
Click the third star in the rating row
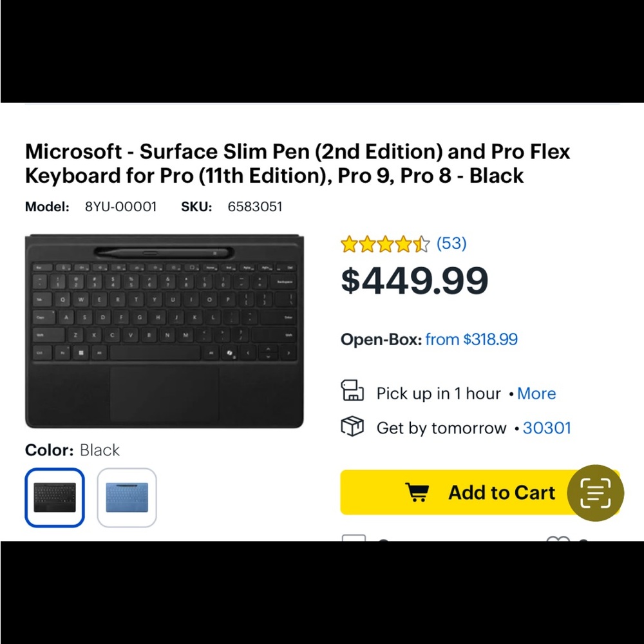coord(385,243)
